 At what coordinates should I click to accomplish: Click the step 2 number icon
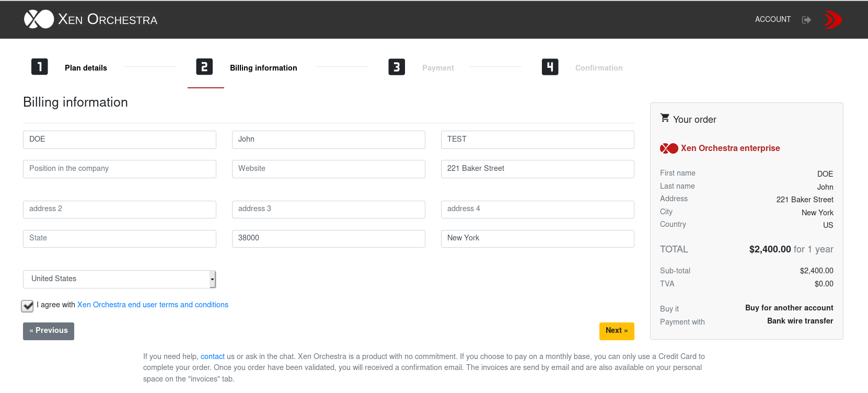(x=204, y=67)
